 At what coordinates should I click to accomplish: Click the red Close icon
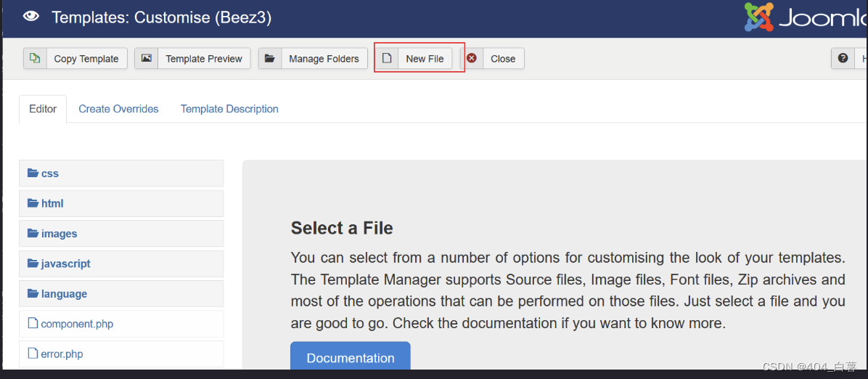[x=472, y=59]
